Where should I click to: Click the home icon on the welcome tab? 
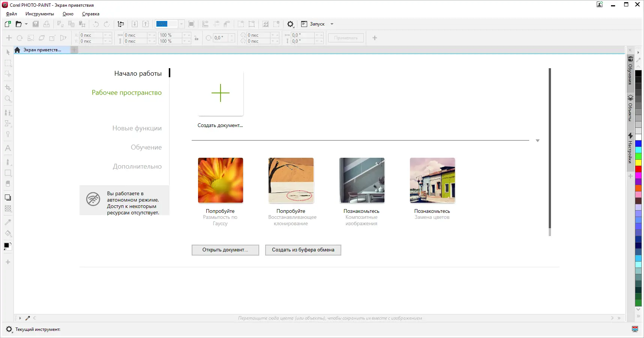[17, 50]
